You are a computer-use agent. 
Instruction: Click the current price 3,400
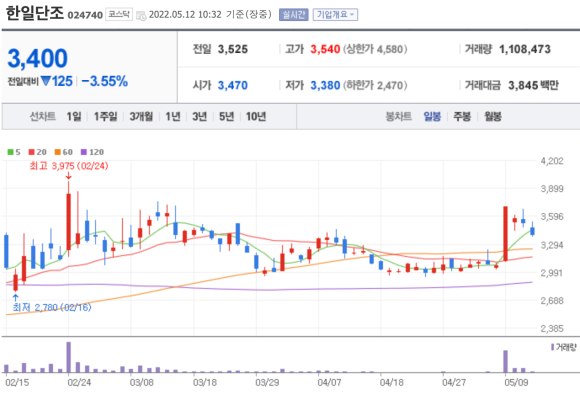coord(37,58)
